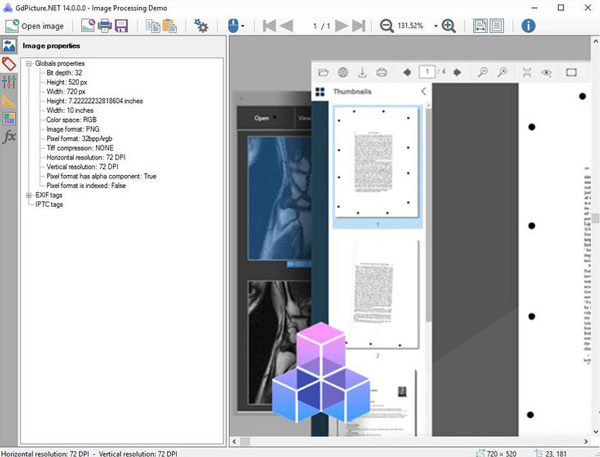Open the adjustment sliders sidebar panel
600x457 pixels.
tap(9, 82)
